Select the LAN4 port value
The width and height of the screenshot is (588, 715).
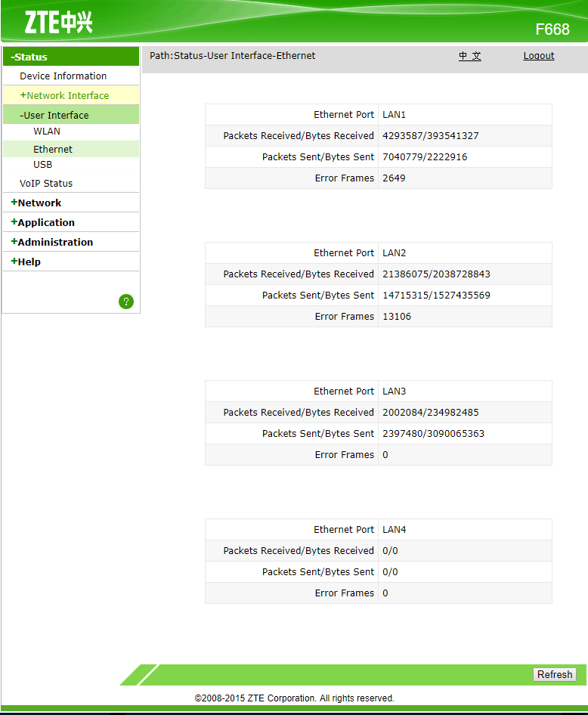[395, 529]
